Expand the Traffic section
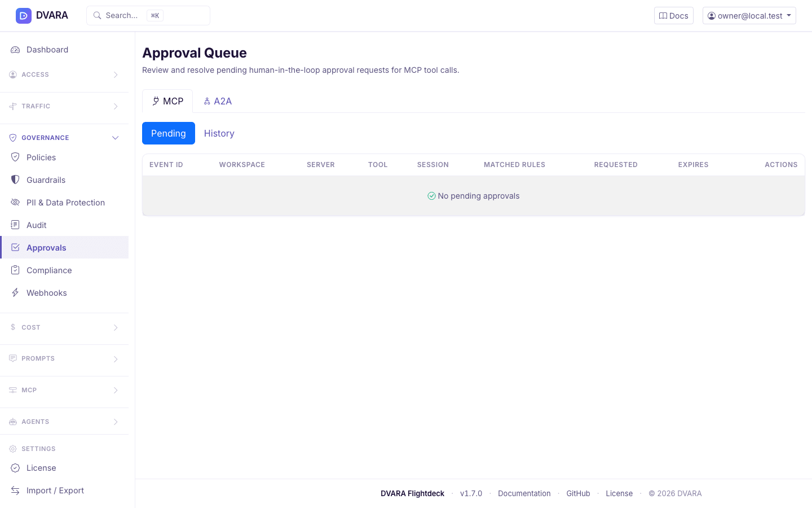 64,106
